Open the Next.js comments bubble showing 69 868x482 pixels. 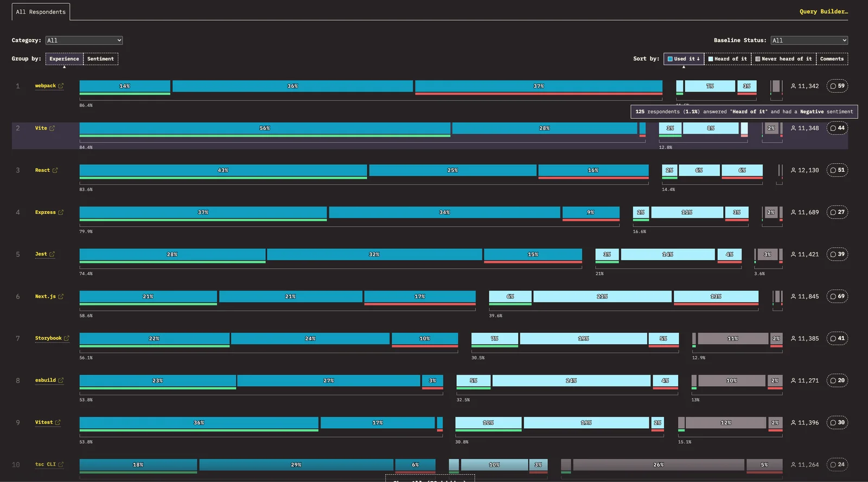click(x=837, y=296)
